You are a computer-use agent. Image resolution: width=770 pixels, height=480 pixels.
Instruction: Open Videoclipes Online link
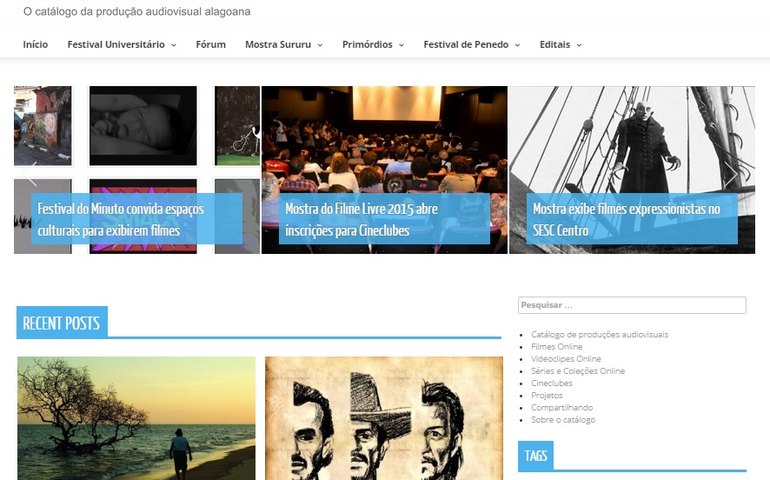(x=566, y=359)
